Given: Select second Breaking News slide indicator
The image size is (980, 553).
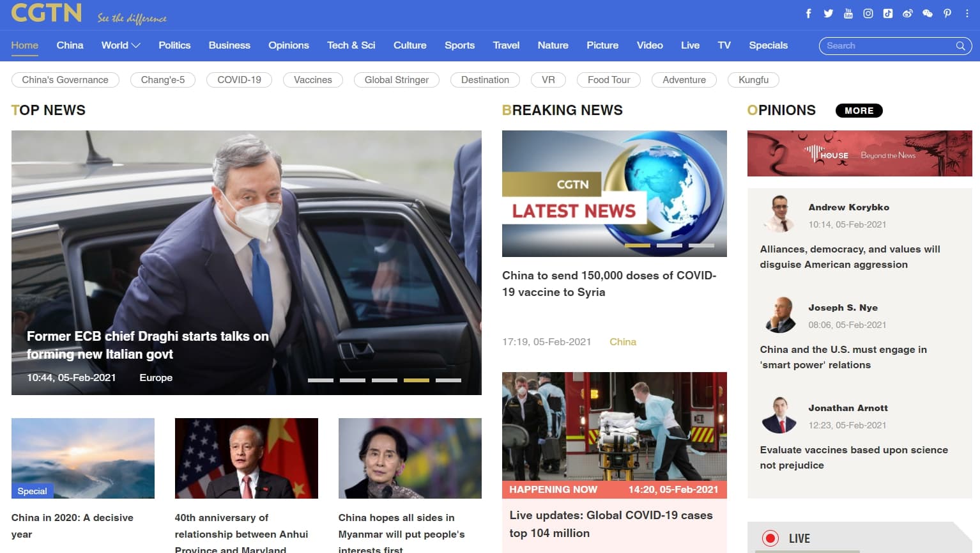Looking at the screenshot, I should point(670,245).
